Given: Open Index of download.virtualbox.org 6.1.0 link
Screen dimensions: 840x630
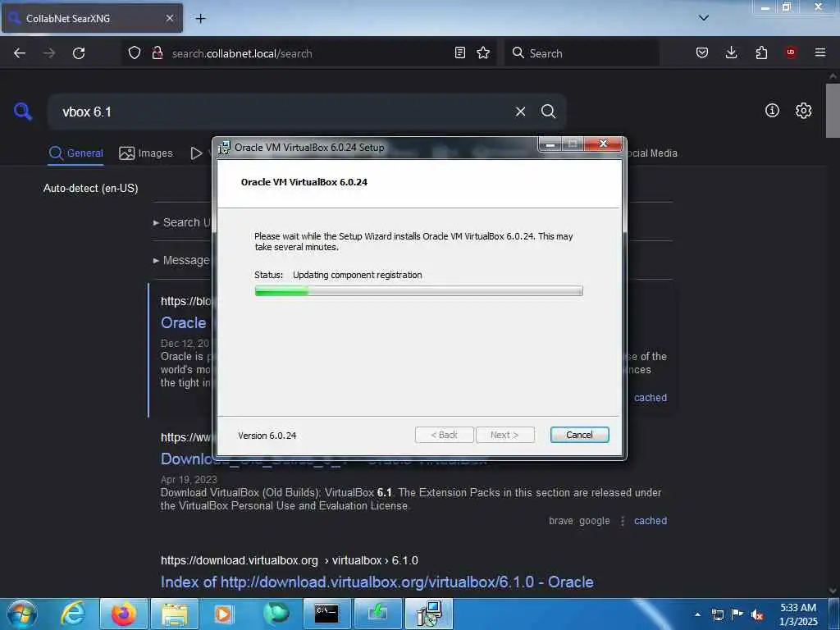Looking at the screenshot, I should (377, 582).
